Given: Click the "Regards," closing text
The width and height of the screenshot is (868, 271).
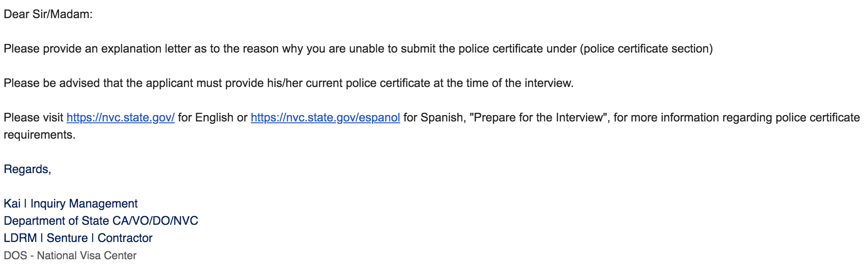Looking at the screenshot, I should (27, 169).
